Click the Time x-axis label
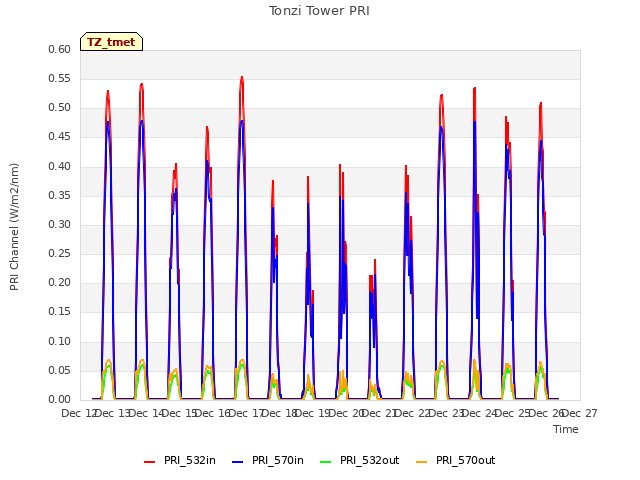Screen dimensions: 640x480 pos(566,429)
